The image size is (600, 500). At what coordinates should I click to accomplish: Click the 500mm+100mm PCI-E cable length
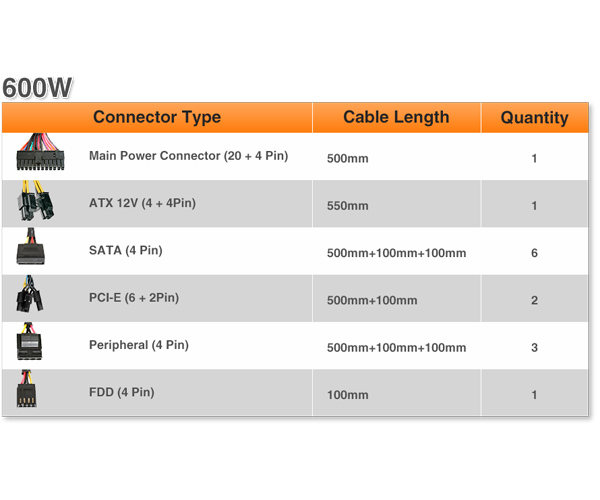coord(372,300)
